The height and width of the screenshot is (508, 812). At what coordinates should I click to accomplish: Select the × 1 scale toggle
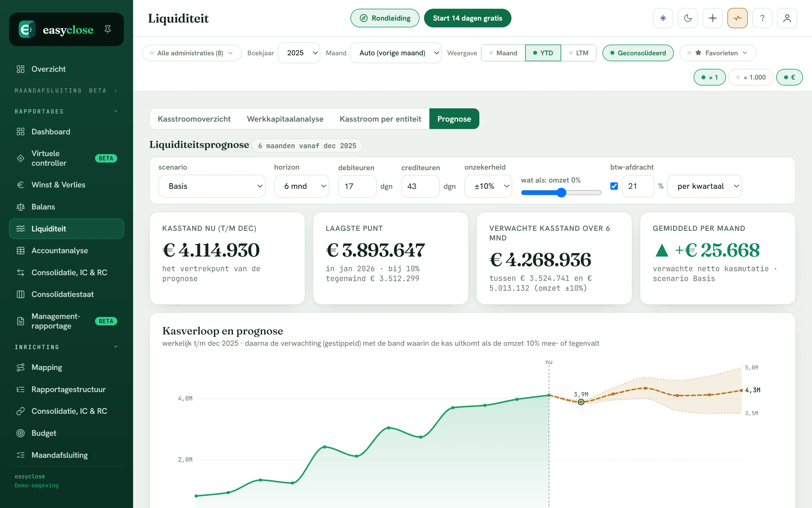(x=710, y=77)
